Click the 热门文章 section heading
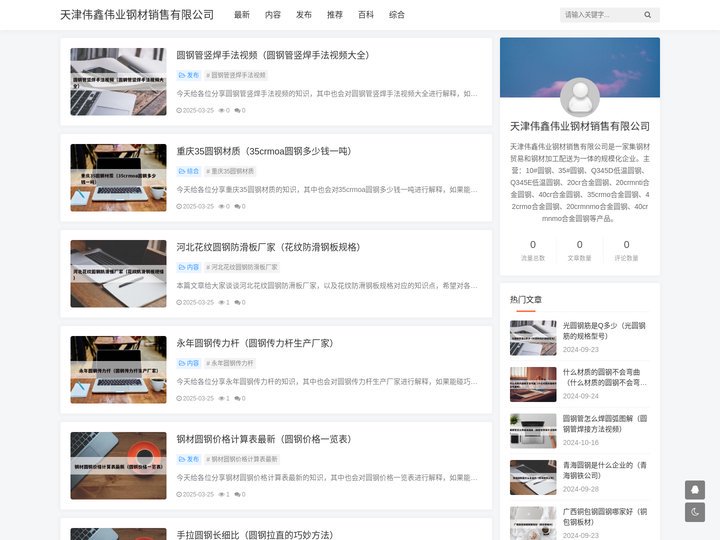Viewport: 720px width, 540px height. tap(526, 299)
